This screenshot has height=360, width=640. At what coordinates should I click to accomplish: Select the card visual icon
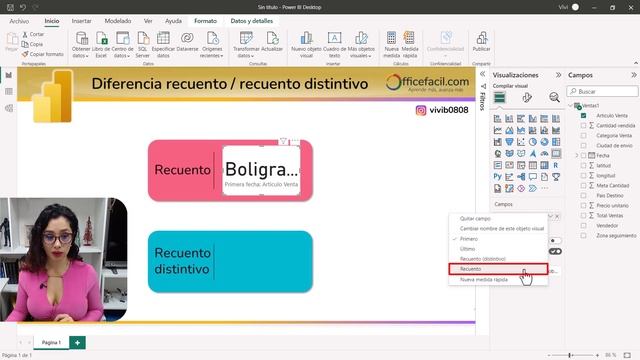pyautogui.click(x=556, y=153)
